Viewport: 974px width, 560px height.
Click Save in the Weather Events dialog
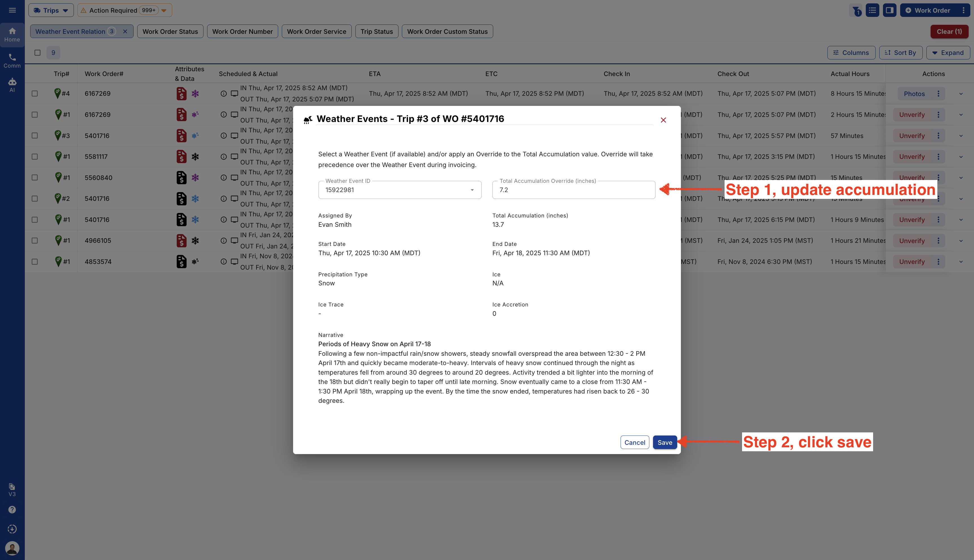point(665,442)
